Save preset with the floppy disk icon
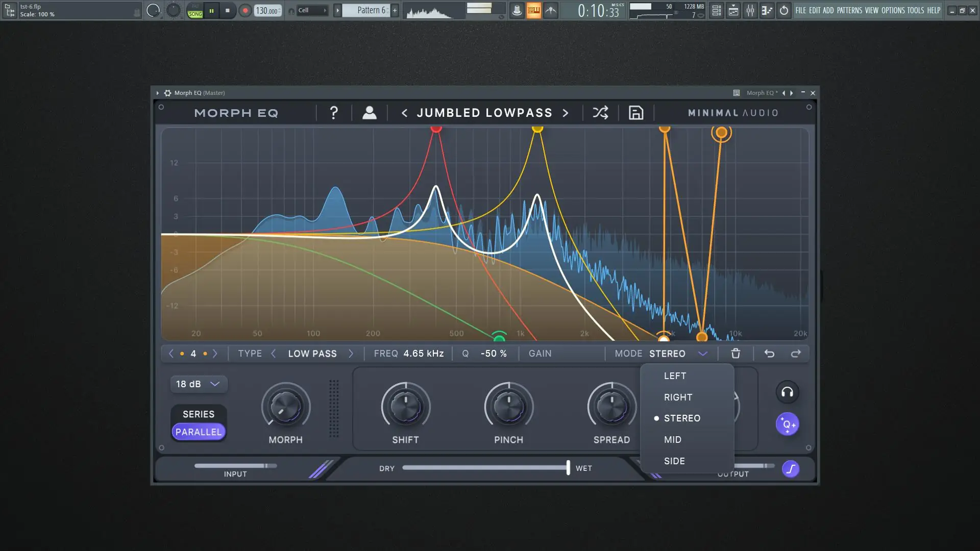 click(635, 113)
